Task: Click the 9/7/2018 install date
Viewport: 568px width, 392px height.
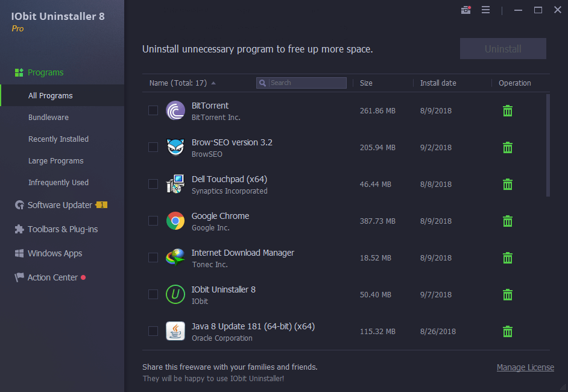Action: [436, 294]
